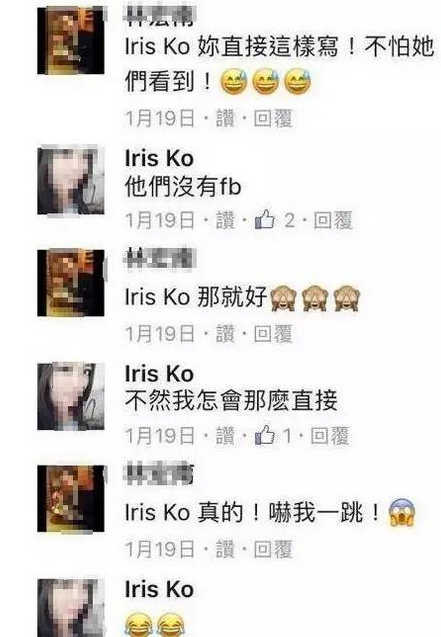
Task: Click the thumbs-up icon showing 1 like
Action: pyautogui.click(x=265, y=436)
